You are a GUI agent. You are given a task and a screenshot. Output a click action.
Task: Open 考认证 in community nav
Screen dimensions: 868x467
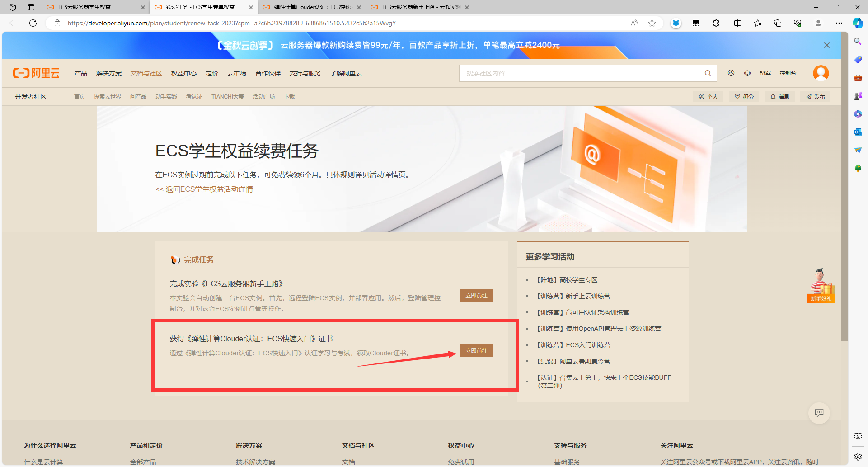(x=194, y=97)
